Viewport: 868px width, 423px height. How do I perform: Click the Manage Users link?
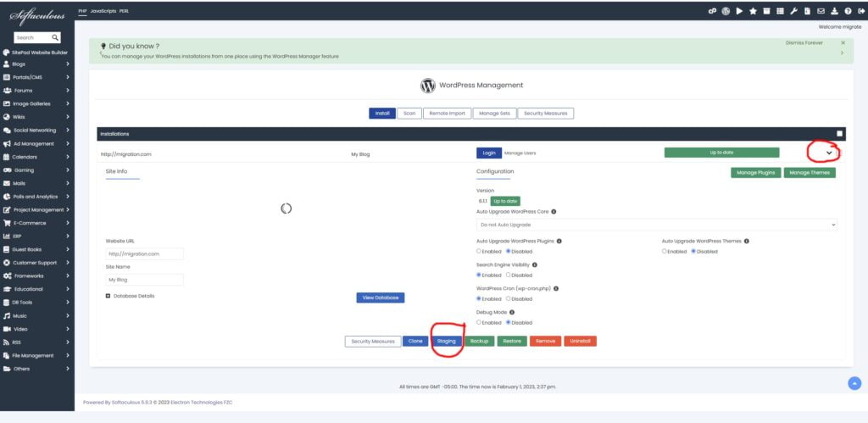pyautogui.click(x=520, y=153)
